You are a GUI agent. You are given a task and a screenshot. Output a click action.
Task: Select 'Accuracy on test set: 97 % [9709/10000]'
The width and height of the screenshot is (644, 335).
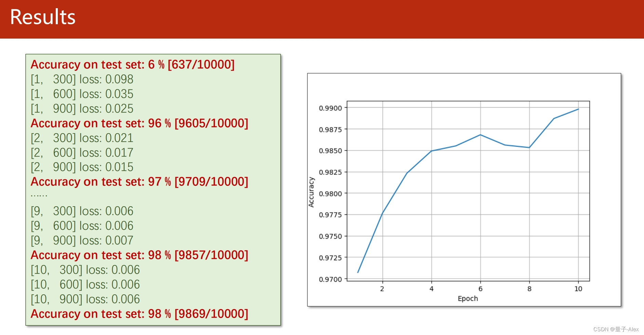[139, 182]
